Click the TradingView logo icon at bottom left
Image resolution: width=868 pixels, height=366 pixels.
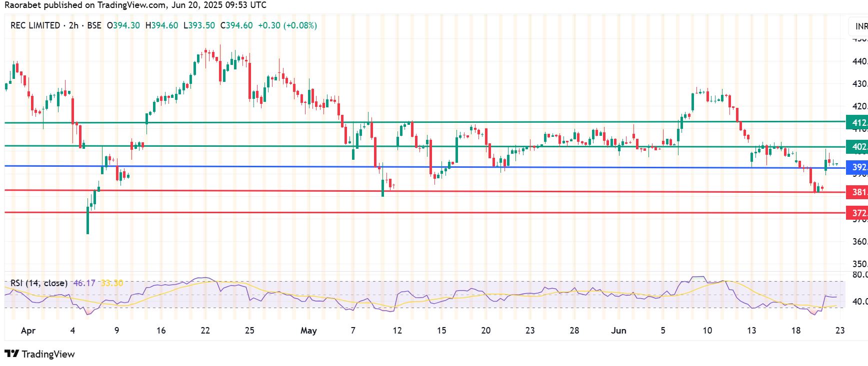(12, 354)
